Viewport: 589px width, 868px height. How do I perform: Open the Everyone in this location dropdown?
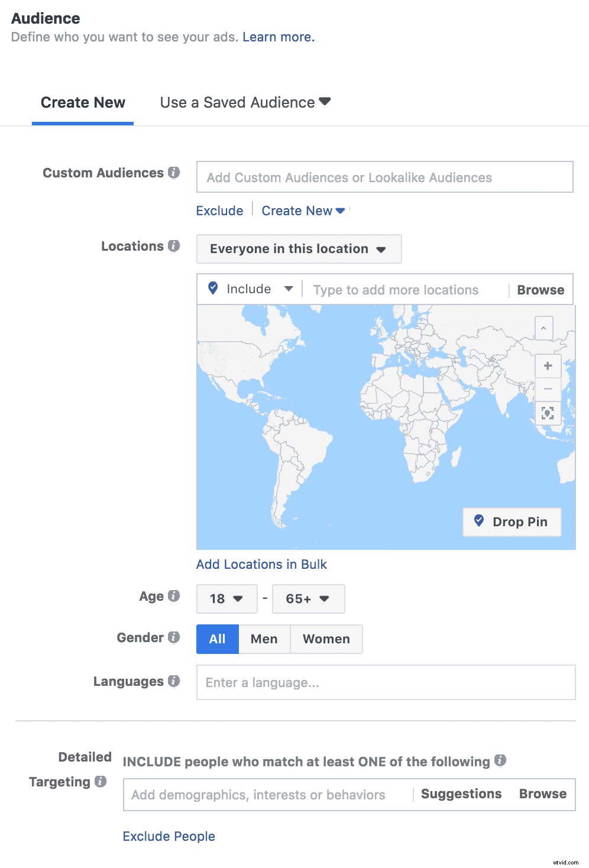point(299,249)
